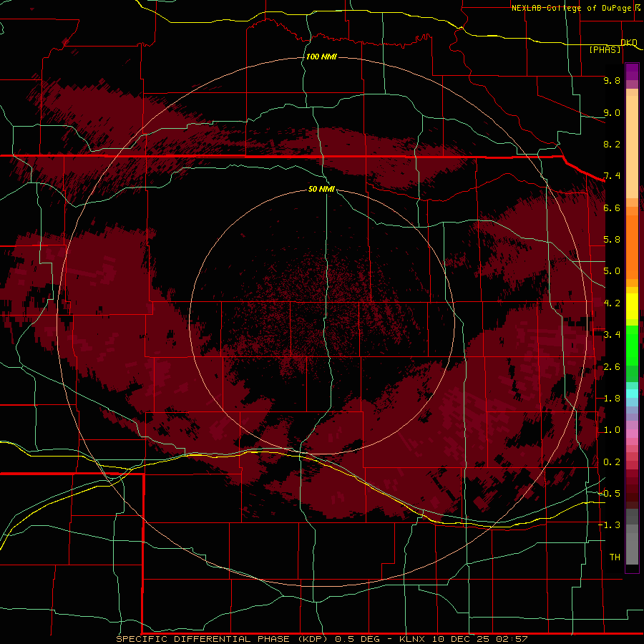The width and height of the screenshot is (644, 644).
Task: Click the cyan band of the color bar
Action: pyautogui.click(x=632, y=394)
